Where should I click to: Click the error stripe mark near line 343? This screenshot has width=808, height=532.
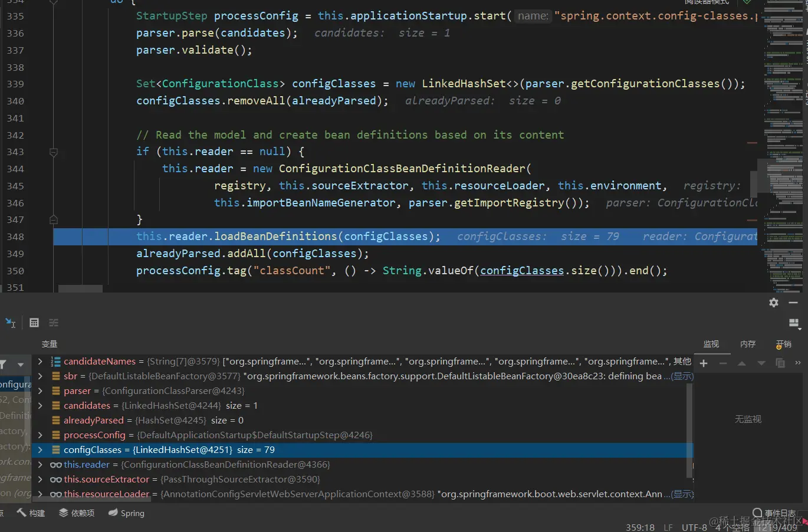(752, 143)
